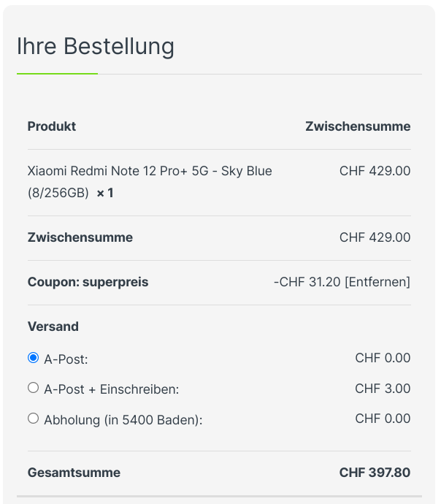The image size is (441, 504).
Task: Click the "Produkt" column header
Action: [x=52, y=126]
